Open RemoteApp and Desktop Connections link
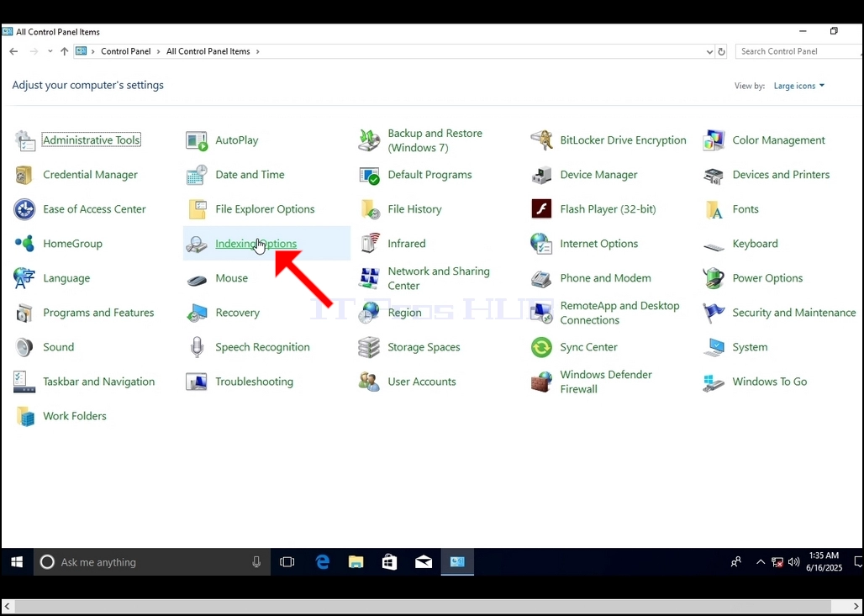 tap(620, 313)
